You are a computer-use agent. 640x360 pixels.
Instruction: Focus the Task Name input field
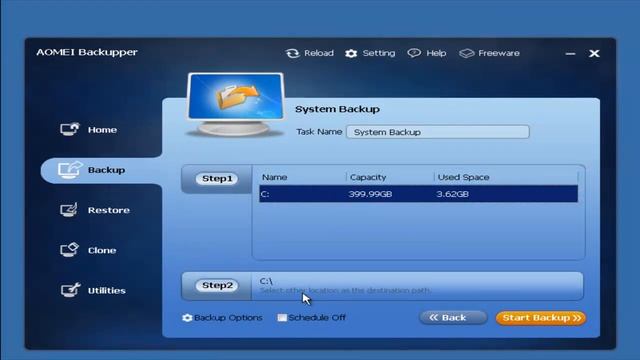pos(438,132)
